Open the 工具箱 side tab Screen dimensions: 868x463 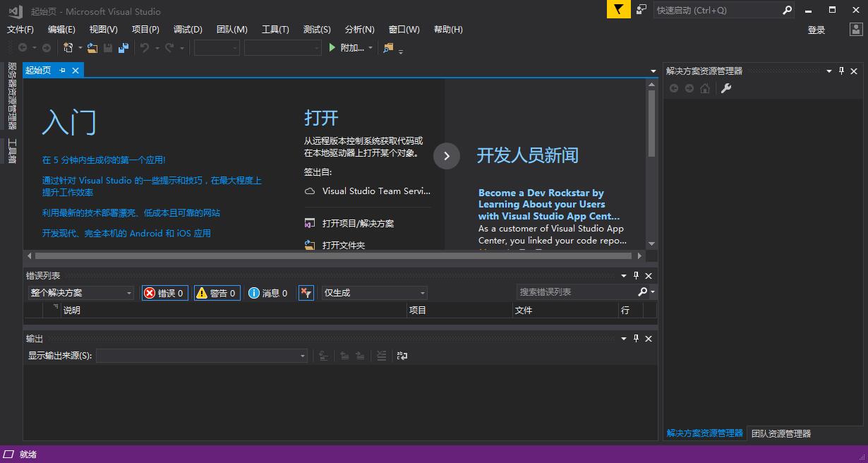[11, 151]
